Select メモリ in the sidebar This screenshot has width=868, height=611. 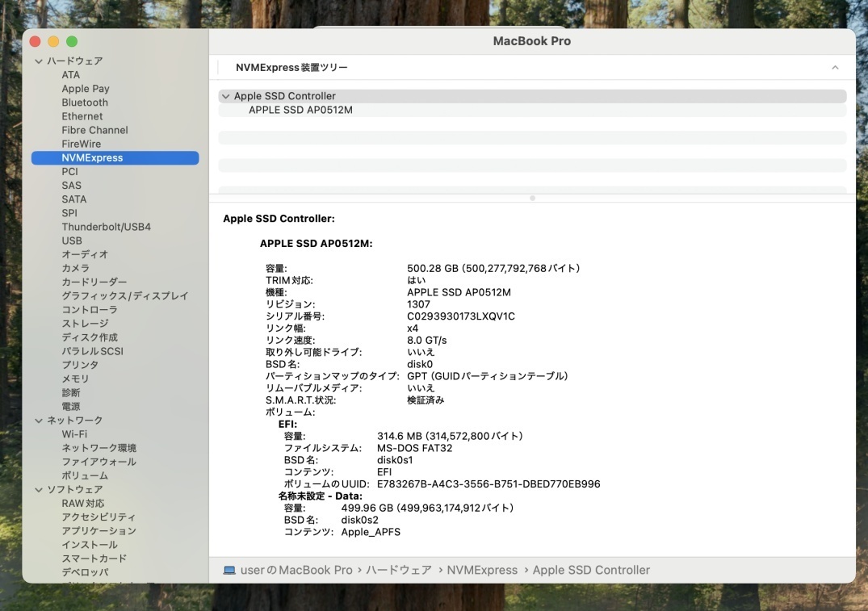75,379
